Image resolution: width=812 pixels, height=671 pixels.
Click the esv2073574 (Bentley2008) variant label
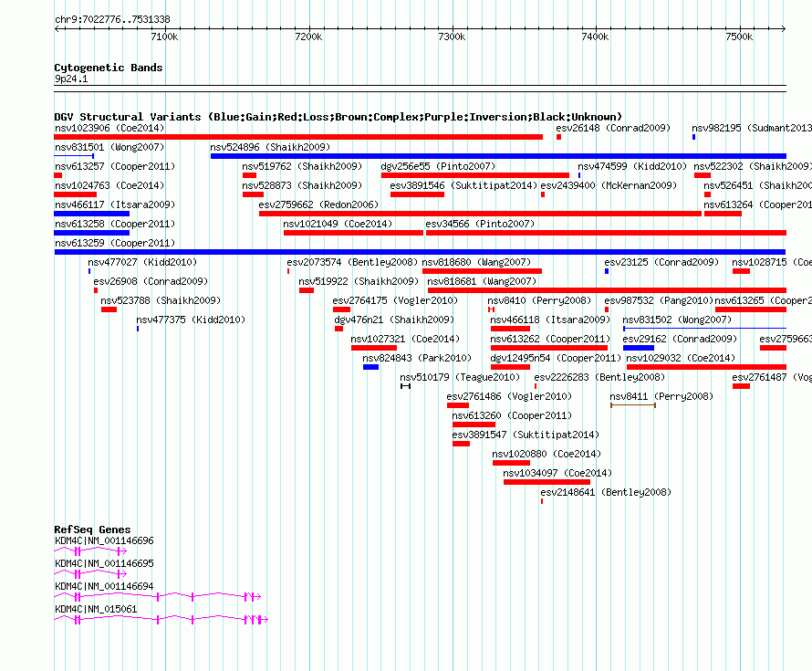click(352, 262)
